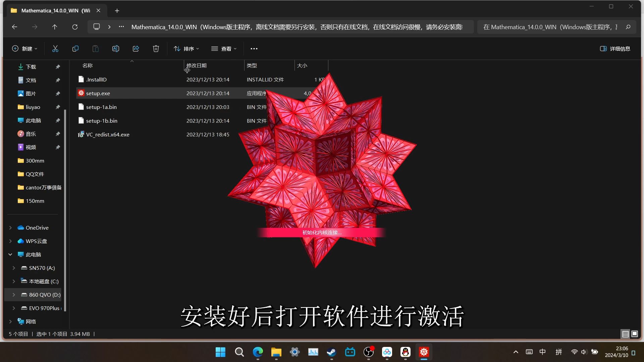Select setup-1a.bin file
Screen dimensions: 644x362
pyautogui.click(x=101, y=107)
